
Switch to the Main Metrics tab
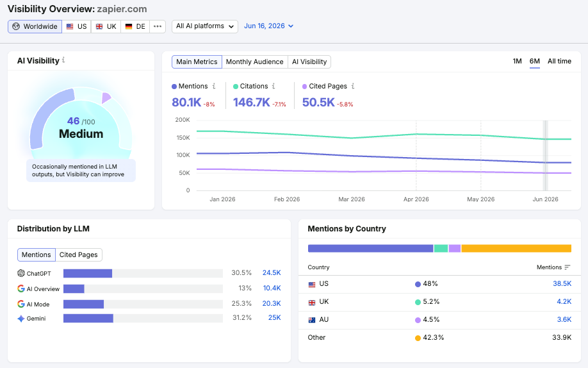coord(197,62)
